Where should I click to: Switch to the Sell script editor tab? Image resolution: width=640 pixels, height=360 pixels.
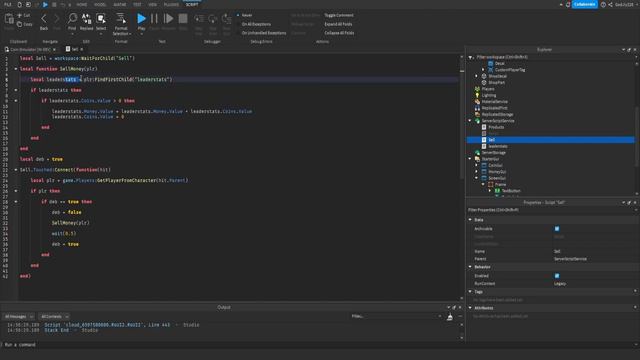point(74,49)
